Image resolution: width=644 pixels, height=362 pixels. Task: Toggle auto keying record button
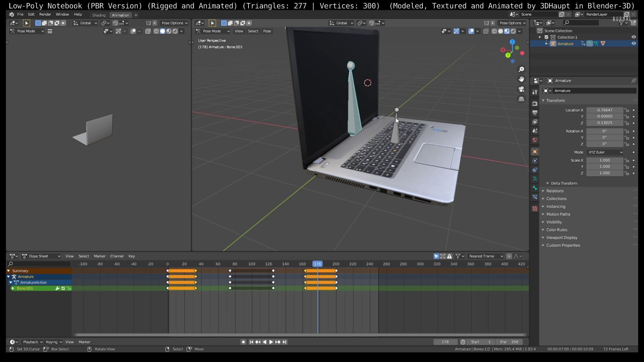pos(243,342)
